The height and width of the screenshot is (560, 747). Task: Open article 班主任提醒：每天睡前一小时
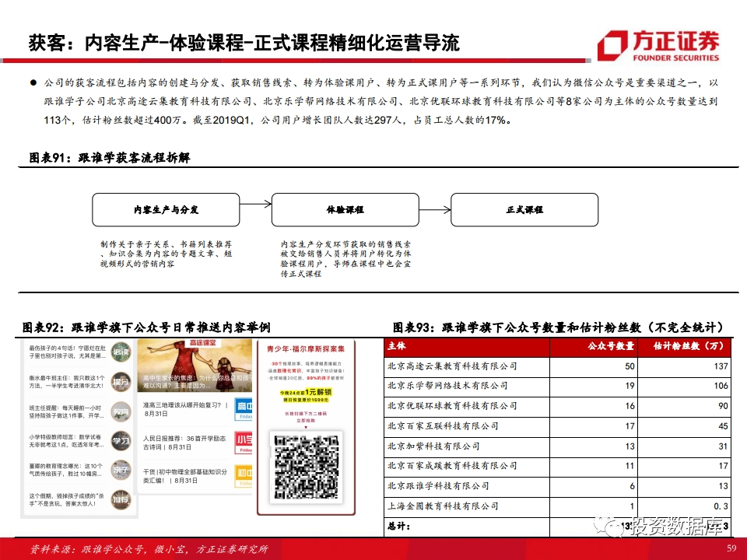67,412
